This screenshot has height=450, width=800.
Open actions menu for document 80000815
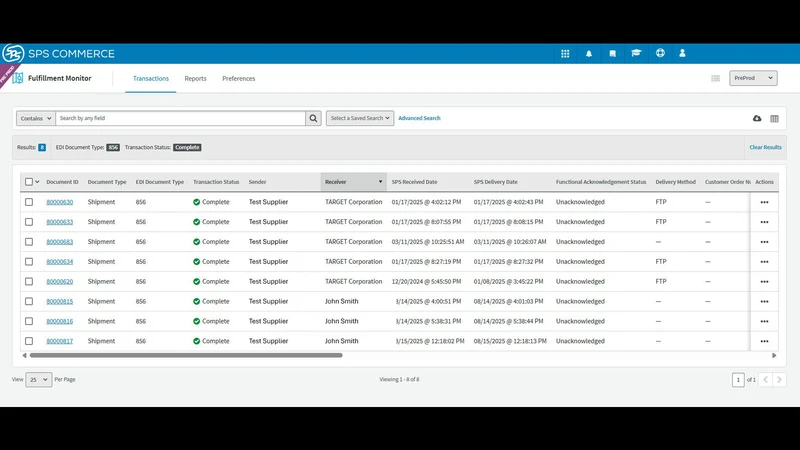click(764, 302)
